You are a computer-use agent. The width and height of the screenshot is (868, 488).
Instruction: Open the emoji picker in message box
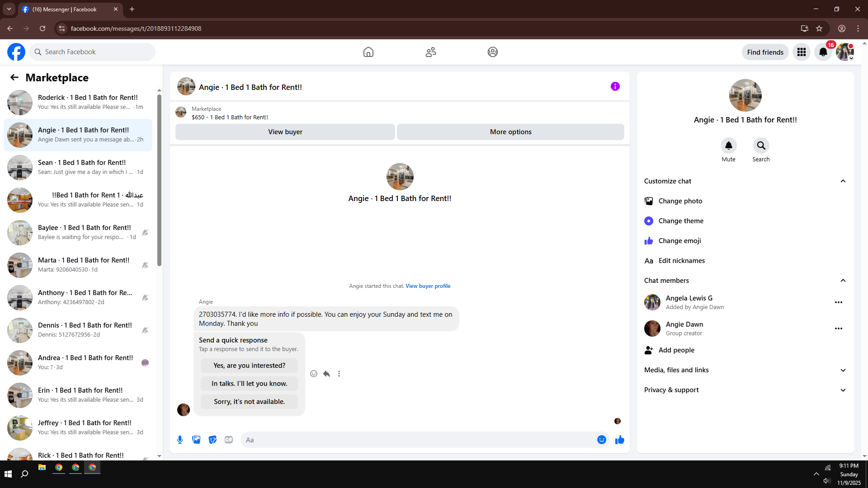click(x=602, y=440)
